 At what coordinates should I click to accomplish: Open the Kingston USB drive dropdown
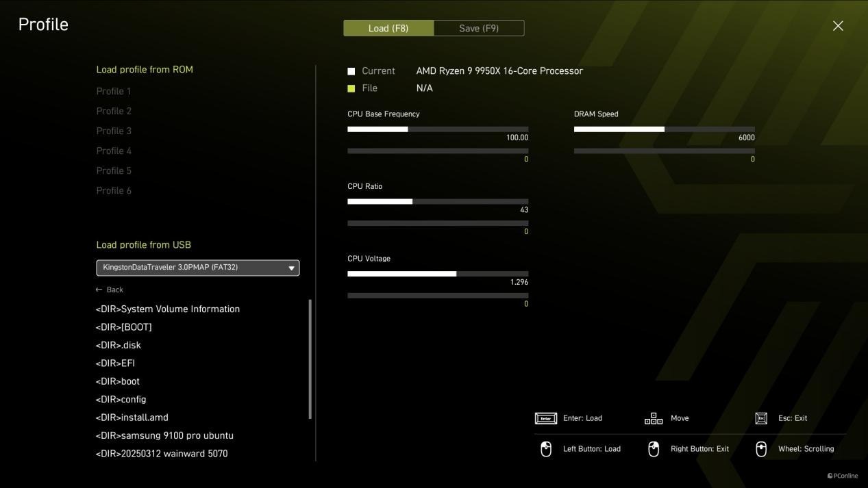tap(198, 268)
